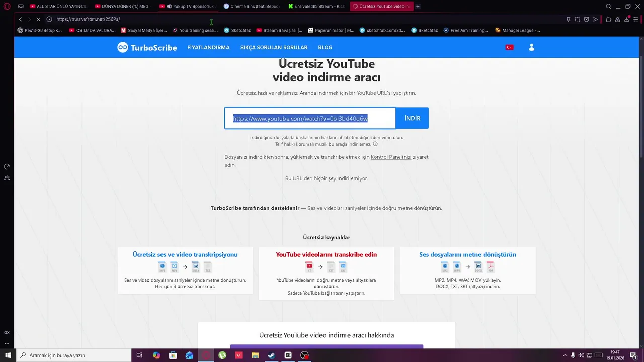Image resolution: width=644 pixels, height=362 pixels.
Task: Open the Free Aim Training bookmark
Action: click(x=465, y=30)
